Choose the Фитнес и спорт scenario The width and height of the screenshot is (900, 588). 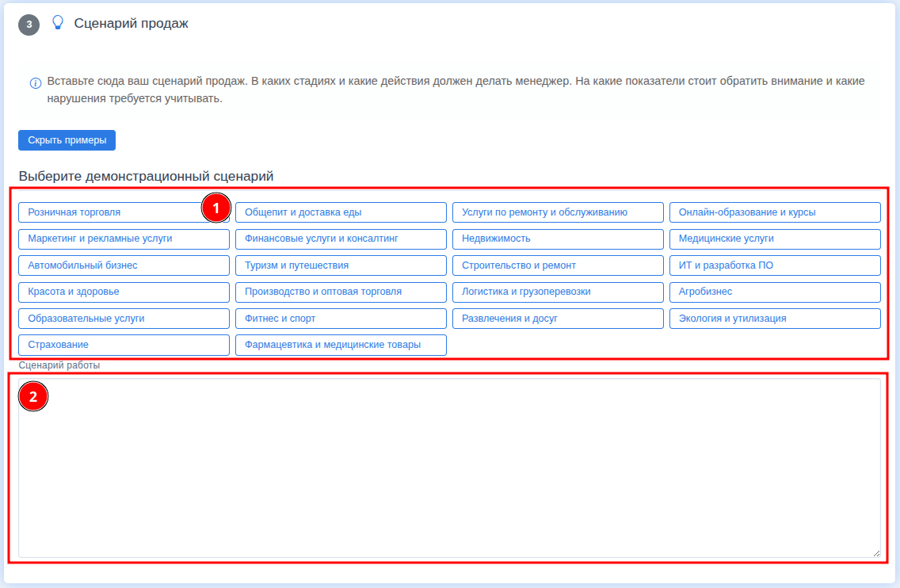[341, 319]
